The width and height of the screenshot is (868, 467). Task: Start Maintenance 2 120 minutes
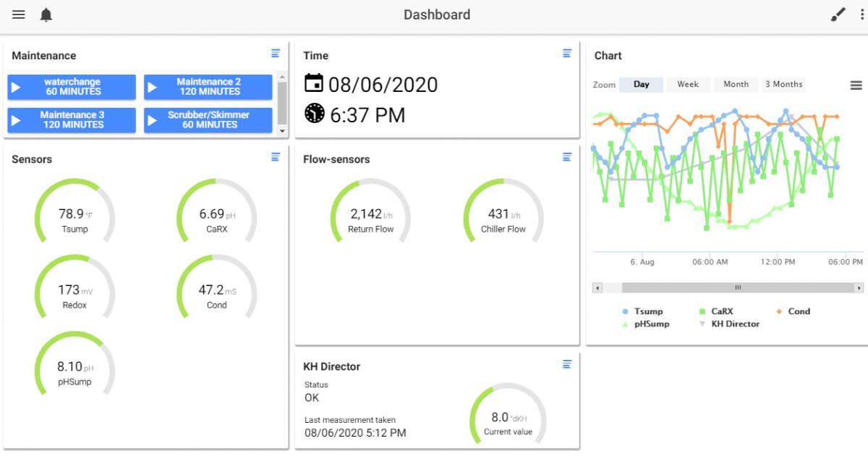point(208,87)
